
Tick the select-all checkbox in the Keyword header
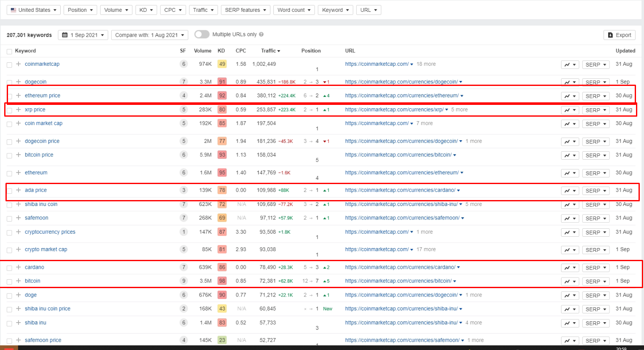pos(9,51)
